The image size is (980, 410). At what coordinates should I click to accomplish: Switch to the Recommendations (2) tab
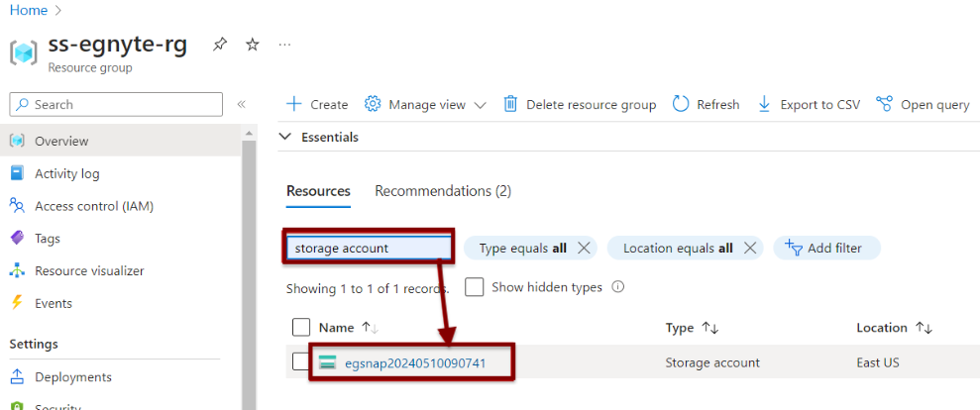[x=443, y=191]
